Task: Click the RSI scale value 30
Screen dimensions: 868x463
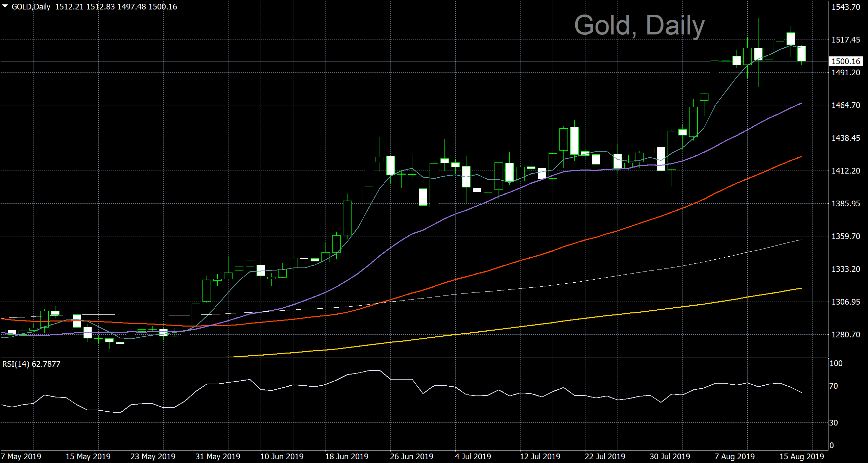Action: click(834, 423)
